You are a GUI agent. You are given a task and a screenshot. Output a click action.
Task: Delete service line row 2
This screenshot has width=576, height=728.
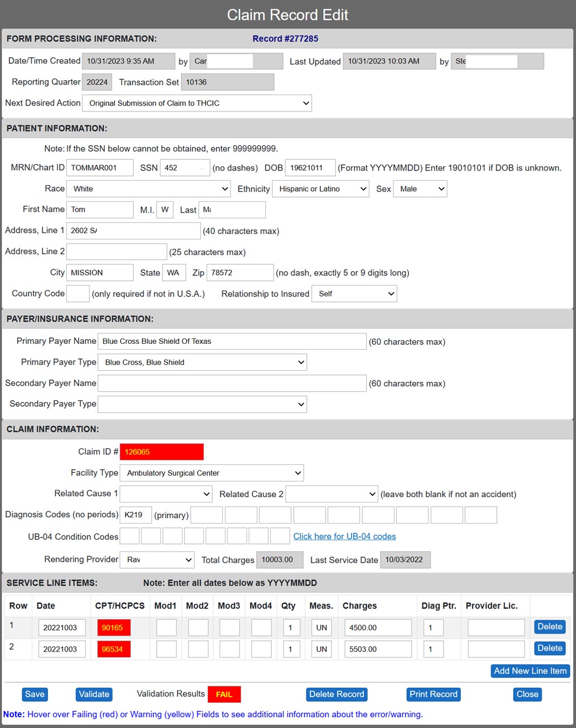(550, 648)
